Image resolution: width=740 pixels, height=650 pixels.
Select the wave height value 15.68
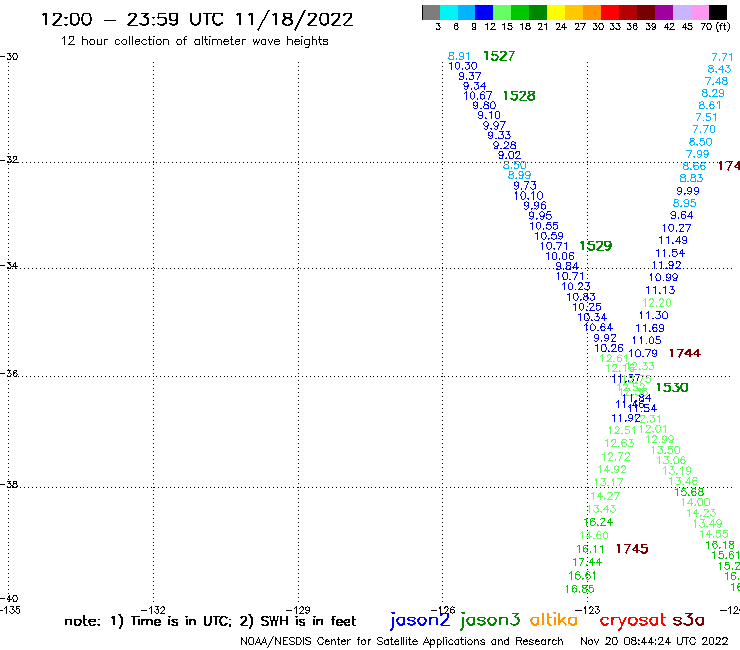(x=690, y=492)
